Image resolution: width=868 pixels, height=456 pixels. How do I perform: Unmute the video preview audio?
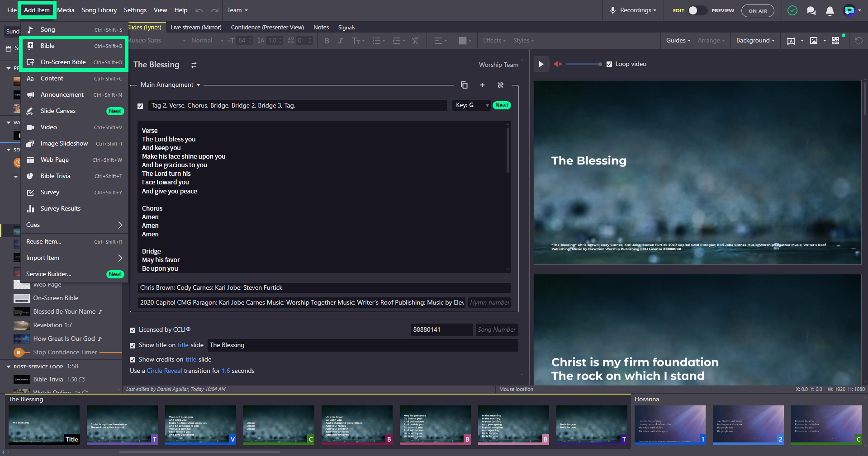pos(558,64)
